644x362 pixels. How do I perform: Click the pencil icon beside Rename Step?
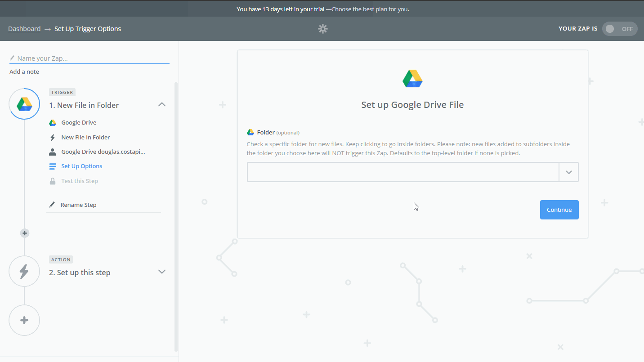tap(52, 205)
